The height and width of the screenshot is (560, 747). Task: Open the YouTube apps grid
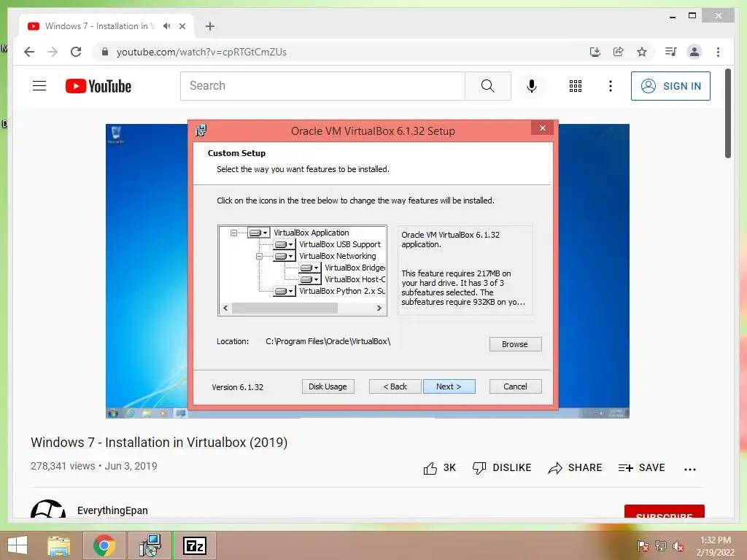click(576, 86)
